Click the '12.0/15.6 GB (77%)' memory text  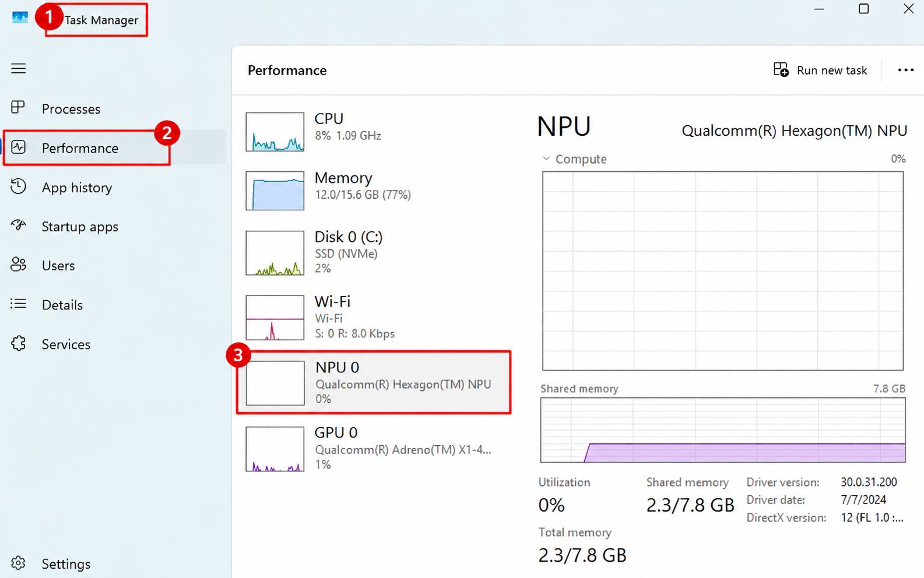[x=363, y=195]
